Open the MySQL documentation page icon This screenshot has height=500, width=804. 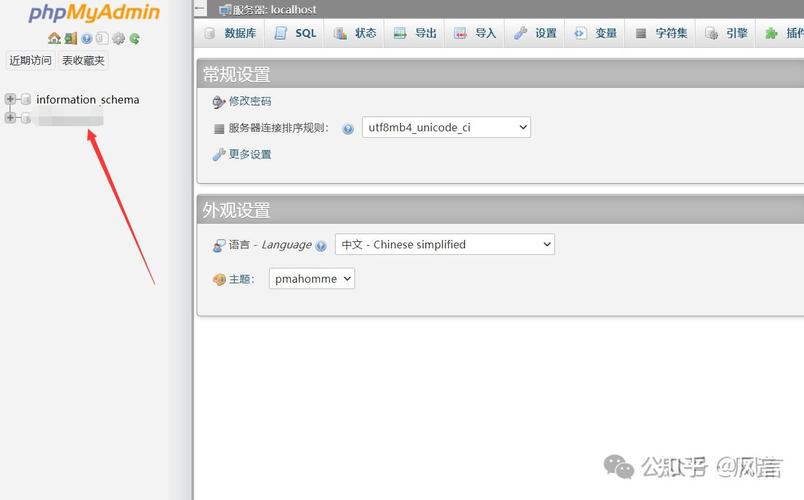click(102, 38)
